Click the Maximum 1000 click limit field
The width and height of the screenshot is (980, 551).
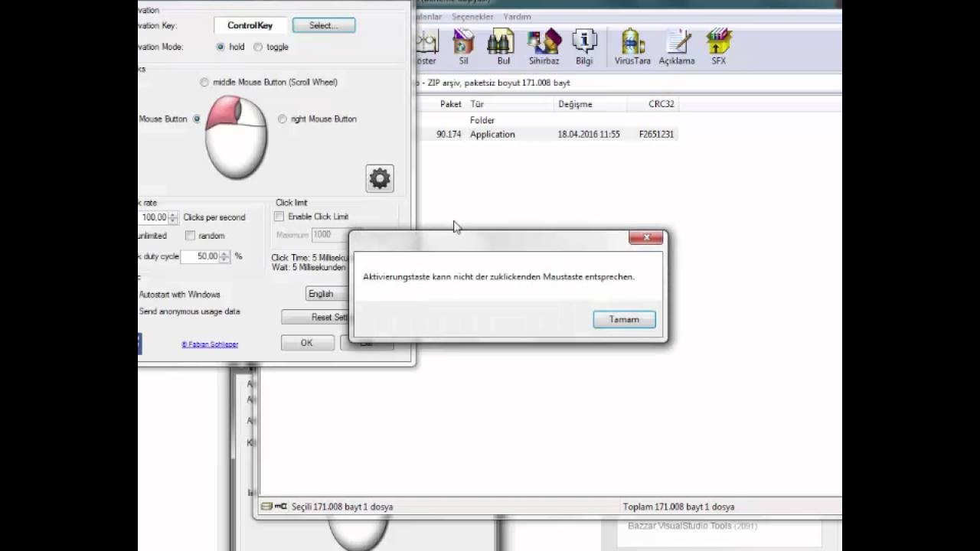pyautogui.click(x=331, y=235)
